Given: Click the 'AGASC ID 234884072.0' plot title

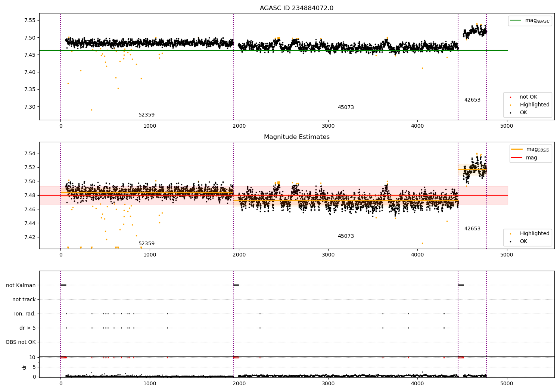Looking at the screenshot, I should point(296,8).
